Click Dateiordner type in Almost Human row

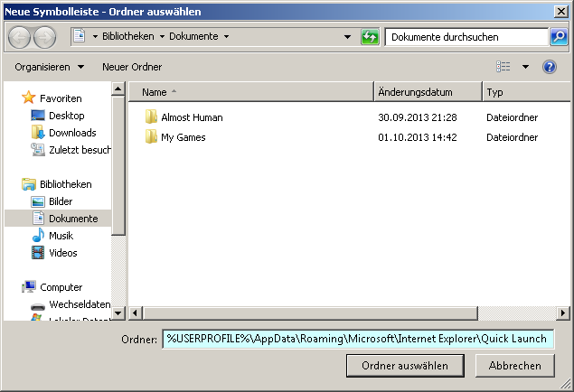coord(513,117)
